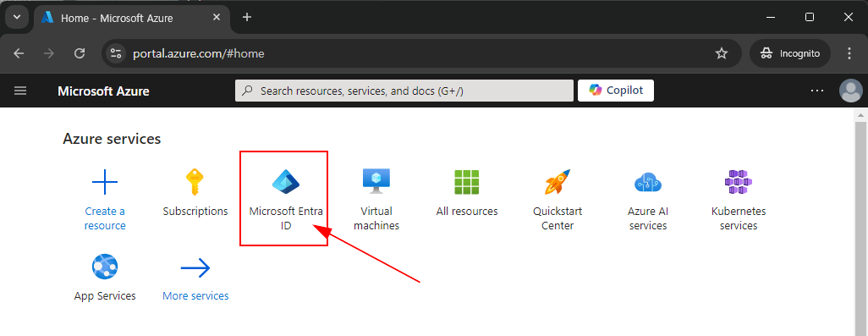Click the Azure AI services label

[x=648, y=218]
